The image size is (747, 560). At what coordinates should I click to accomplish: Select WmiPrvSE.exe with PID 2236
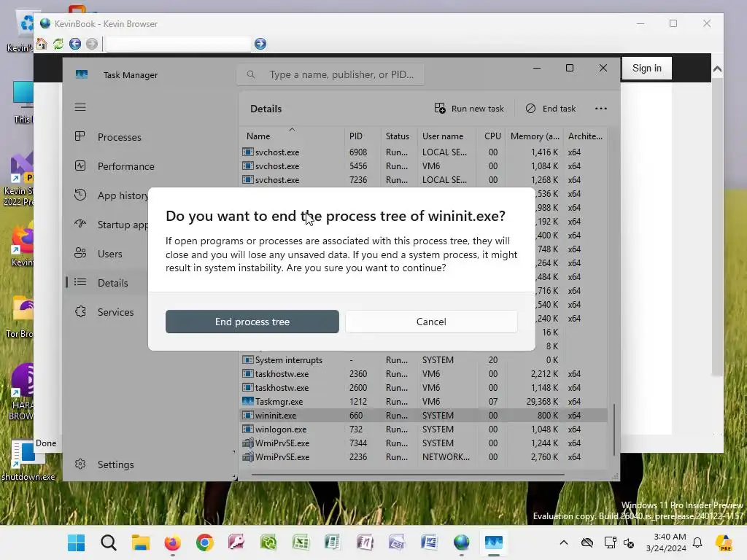[x=424, y=456]
